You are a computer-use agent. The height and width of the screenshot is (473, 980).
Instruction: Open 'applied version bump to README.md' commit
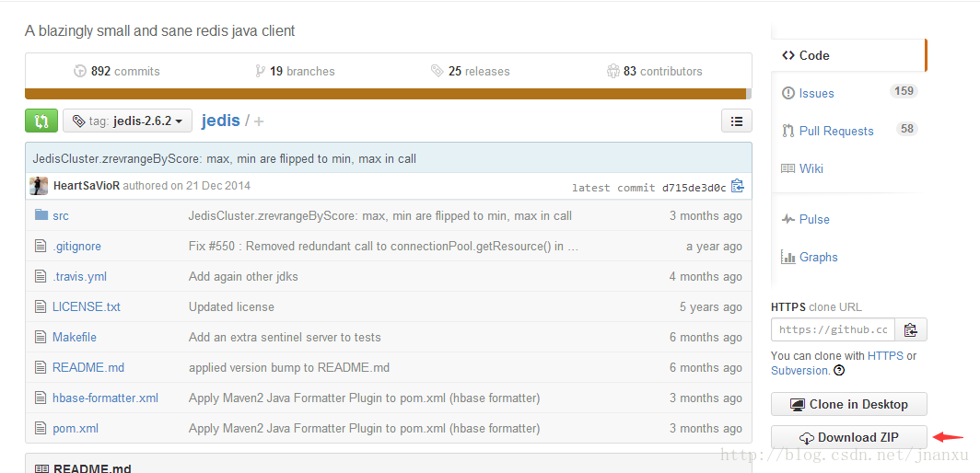point(289,367)
